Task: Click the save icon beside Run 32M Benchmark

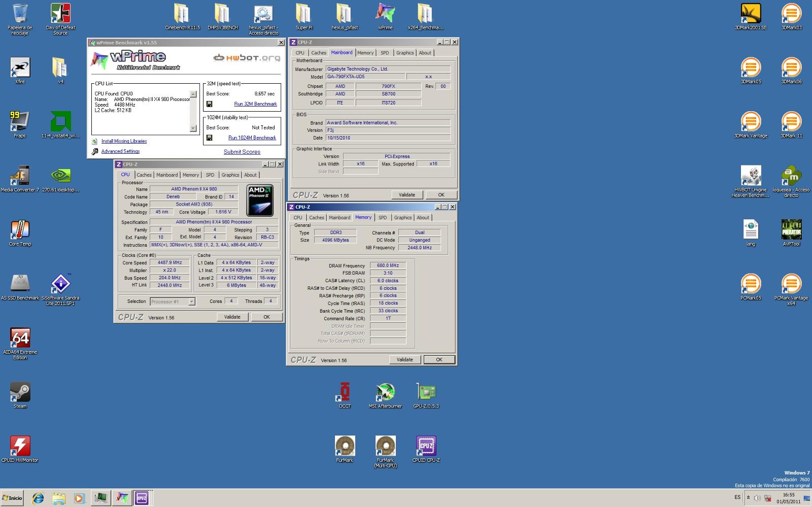Action: point(209,104)
